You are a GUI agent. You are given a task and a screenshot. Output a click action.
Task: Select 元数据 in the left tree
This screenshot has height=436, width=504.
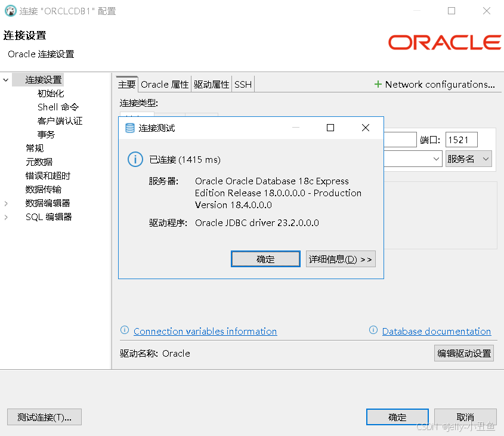point(39,162)
